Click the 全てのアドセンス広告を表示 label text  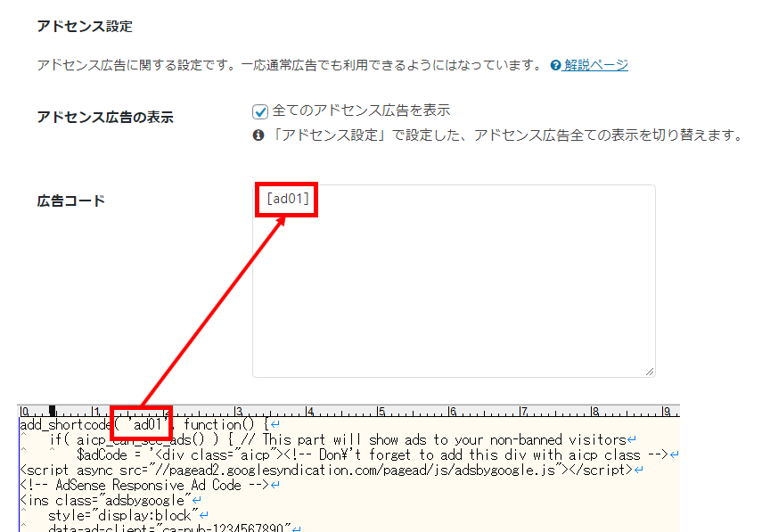pos(361,110)
